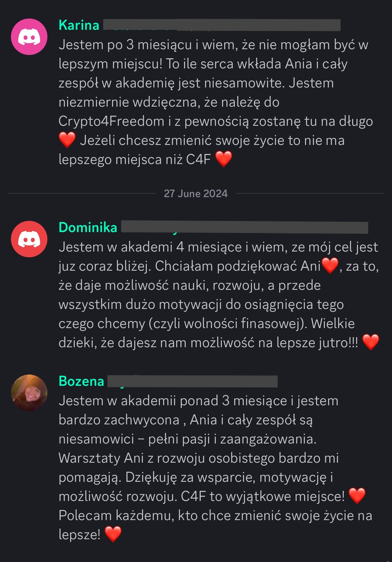
Task: Open Karina's username profile
Action: pyautogui.click(x=79, y=25)
